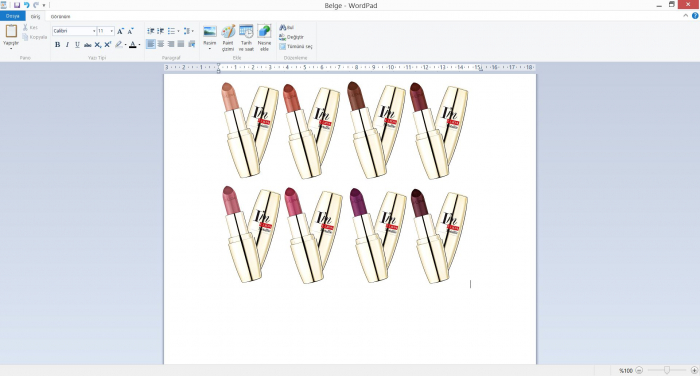700x376 pixels.
Task: Increase font size with grow font icon
Action: 120,31
